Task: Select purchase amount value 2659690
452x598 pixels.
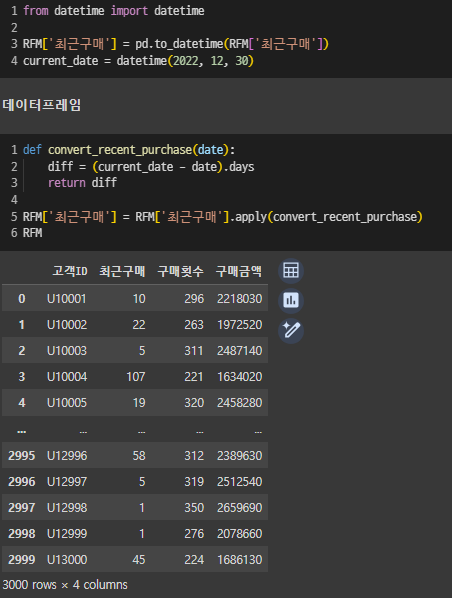Action: tap(240, 508)
